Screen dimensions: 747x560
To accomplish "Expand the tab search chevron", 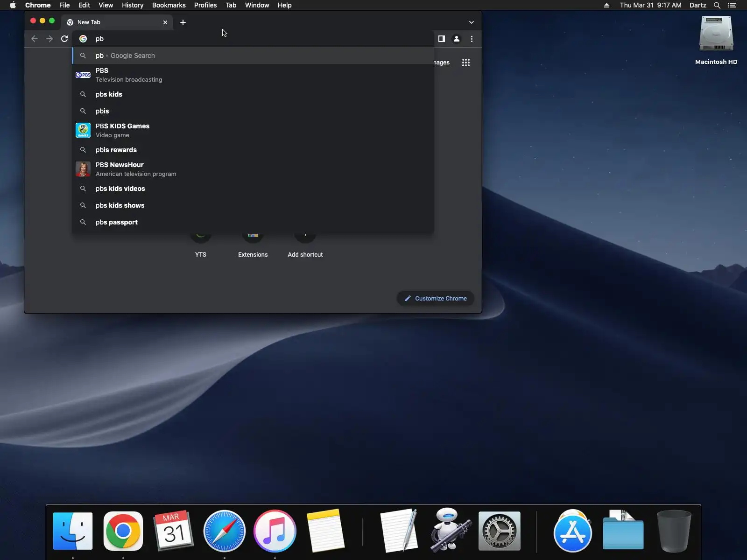I will (472, 22).
